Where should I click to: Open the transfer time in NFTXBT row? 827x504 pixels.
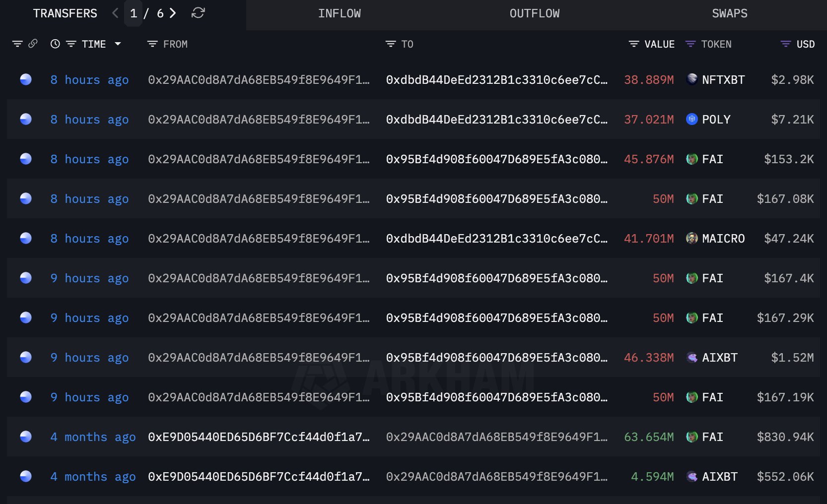tap(89, 80)
